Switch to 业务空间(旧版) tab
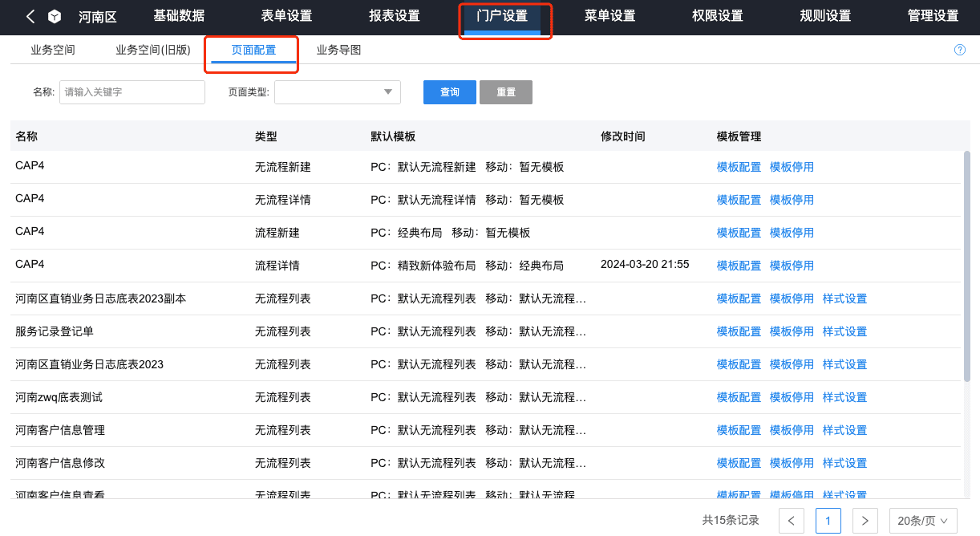The height and width of the screenshot is (536, 980). coord(153,50)
